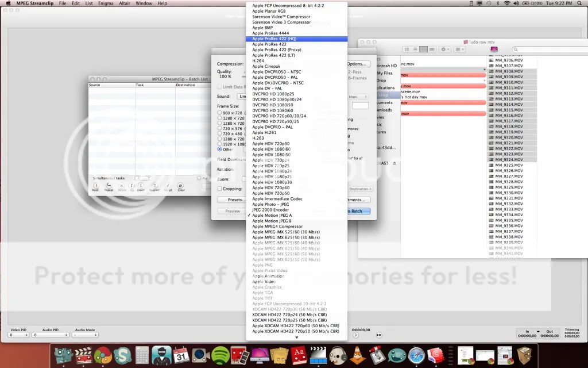The image size is (588, 368).
Task: Open the Altair menu
Action: click(125, 3)
